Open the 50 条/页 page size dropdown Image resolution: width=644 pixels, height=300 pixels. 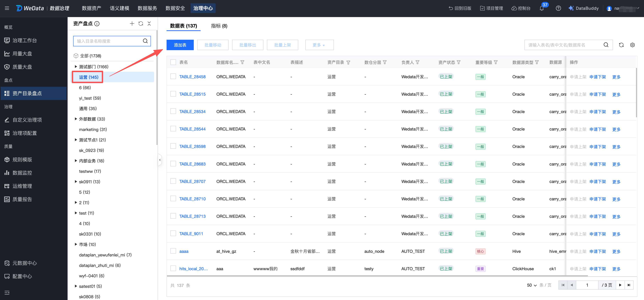(x=532, y=285)
